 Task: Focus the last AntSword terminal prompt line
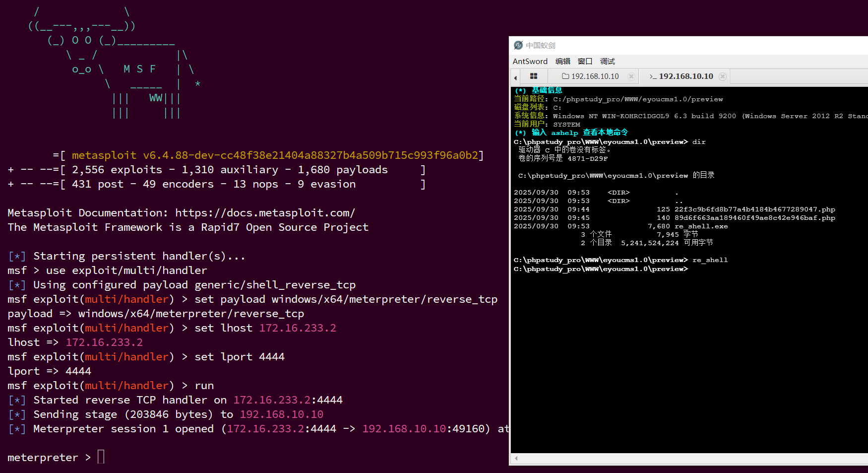601,269
